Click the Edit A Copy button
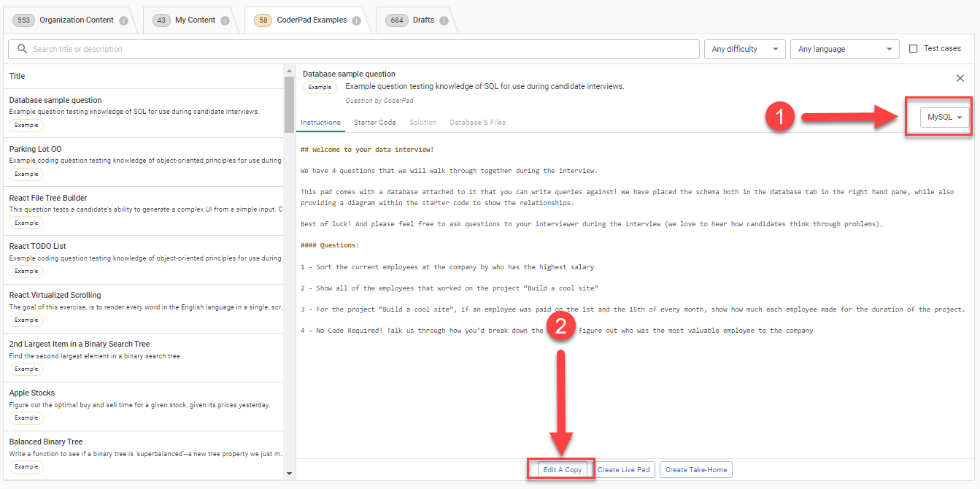Image resolution: width=980 pixels, height=489 pixels. click(563, 469)
